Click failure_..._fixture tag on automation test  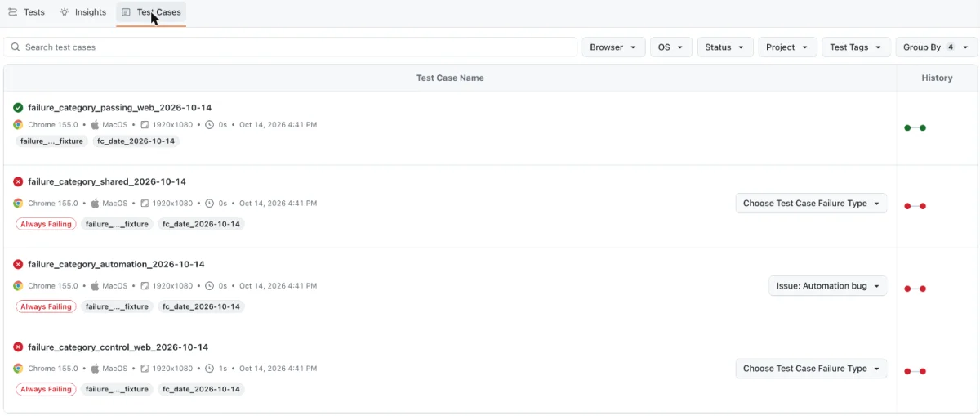[117, 306]
